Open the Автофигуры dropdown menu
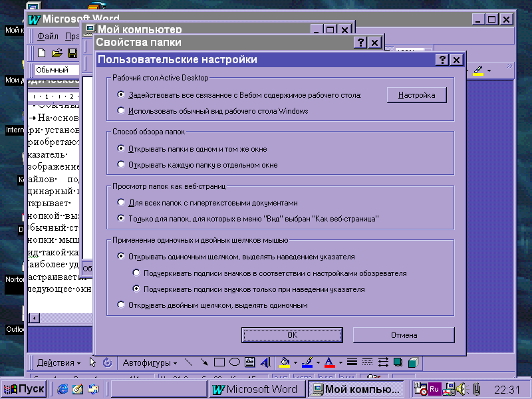Image resolution: width=532 pixels, height=399 pixels. coord(150,362)
